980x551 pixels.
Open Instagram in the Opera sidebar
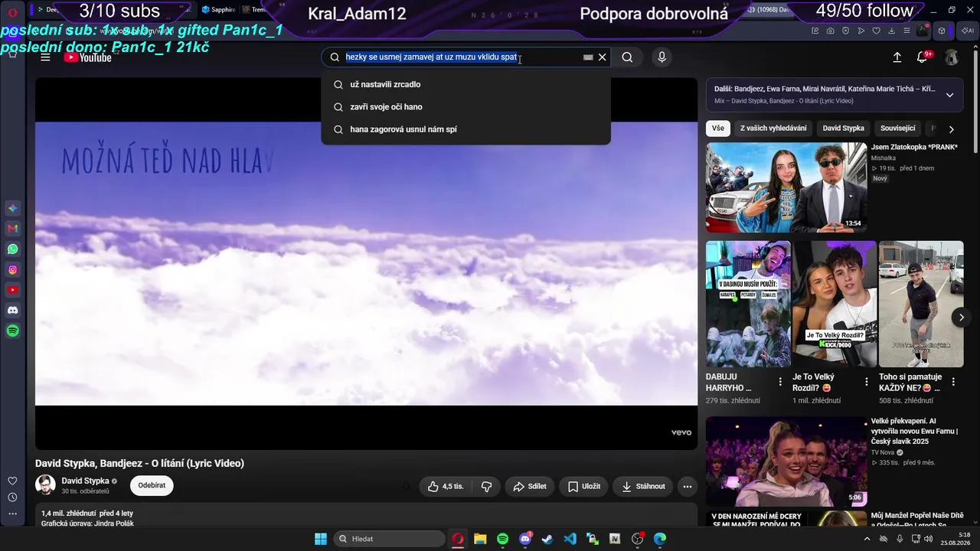pos(12,269)
